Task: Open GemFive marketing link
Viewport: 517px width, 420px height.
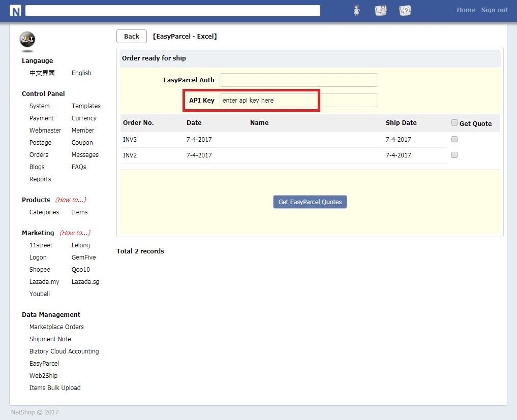Action: coord(84,257)
